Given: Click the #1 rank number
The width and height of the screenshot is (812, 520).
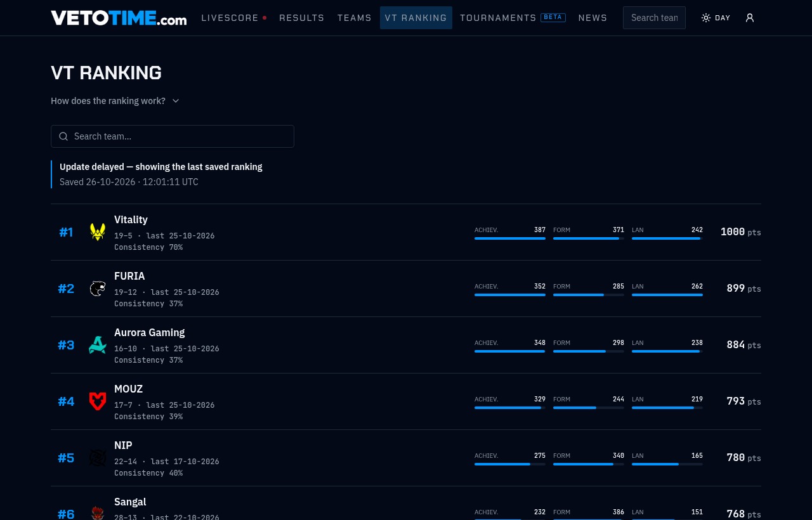Looking at the screenshot, I should (66, 232).
